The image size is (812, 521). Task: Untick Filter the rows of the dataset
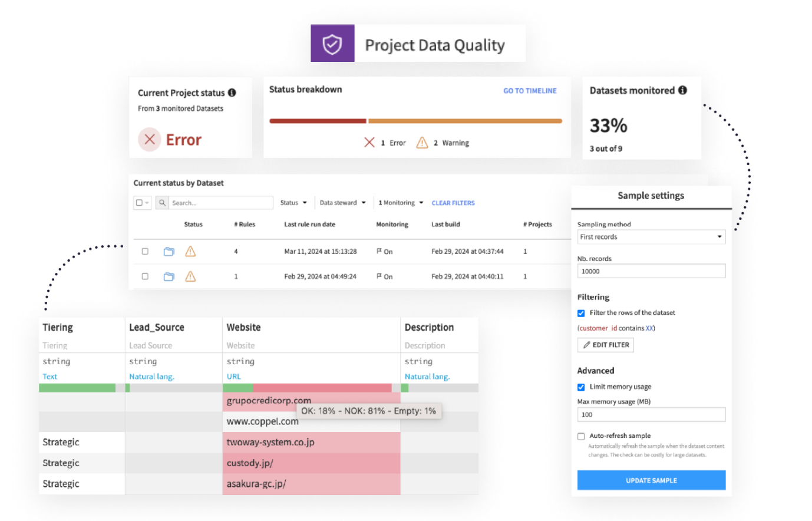click(x=581, y=313)
